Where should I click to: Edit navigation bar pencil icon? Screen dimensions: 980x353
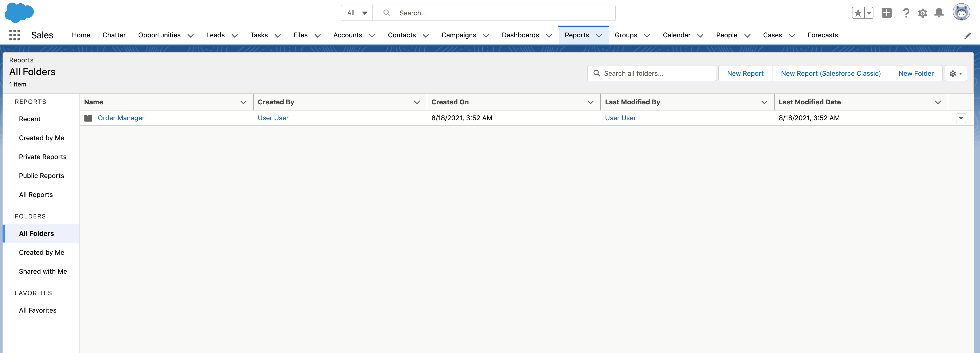967,36
